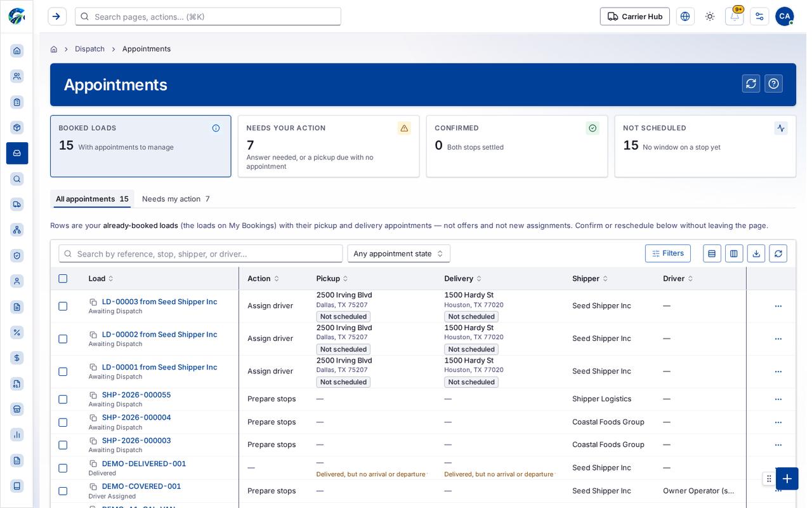
Task: Click the Dispatch breadcrumb
Action: pyautogui.click(x=89, y=49)
